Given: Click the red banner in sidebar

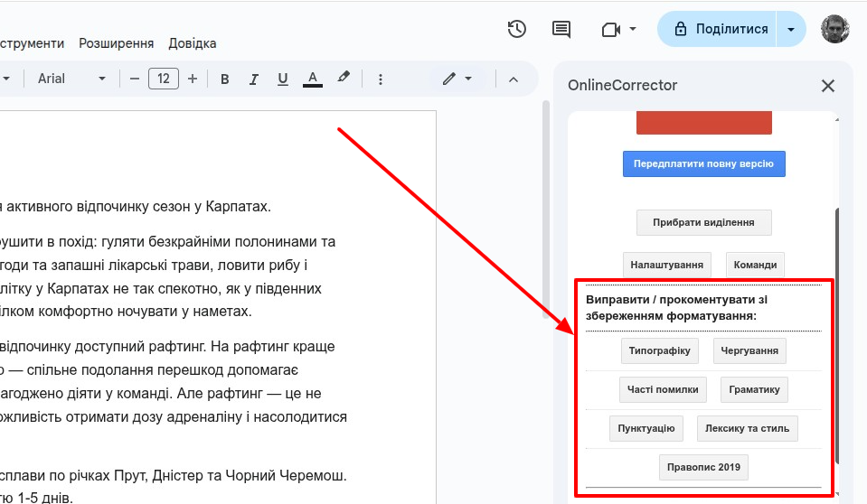Looking at the screenshot, I should coord(704,123).
